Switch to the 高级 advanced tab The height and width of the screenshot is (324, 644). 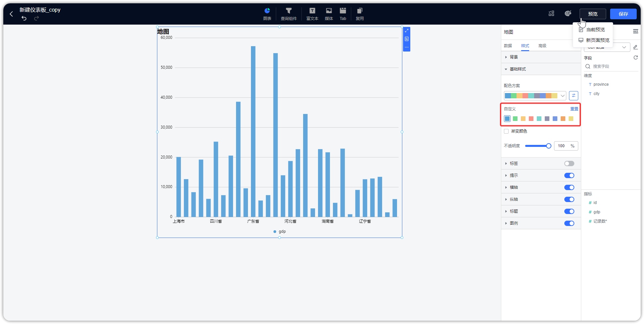(542, 46)
